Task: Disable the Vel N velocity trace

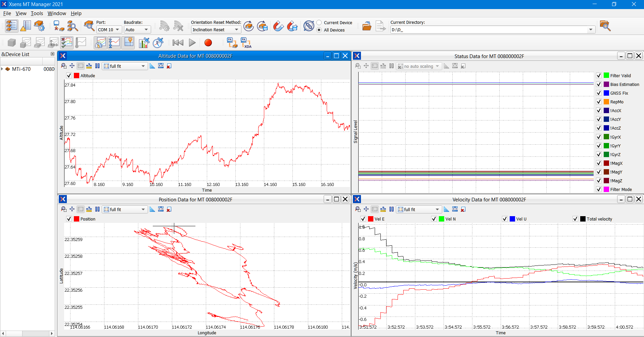Action: (x=434, y=219)
